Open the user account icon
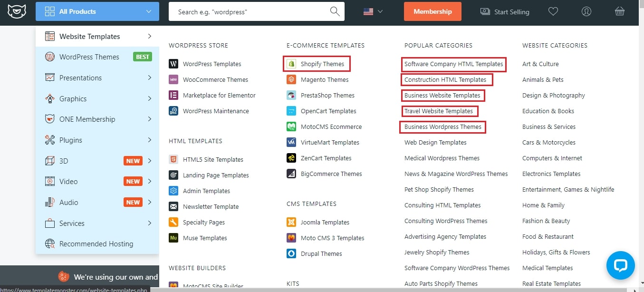Viewport: 644px width, 292px height. 586,11
